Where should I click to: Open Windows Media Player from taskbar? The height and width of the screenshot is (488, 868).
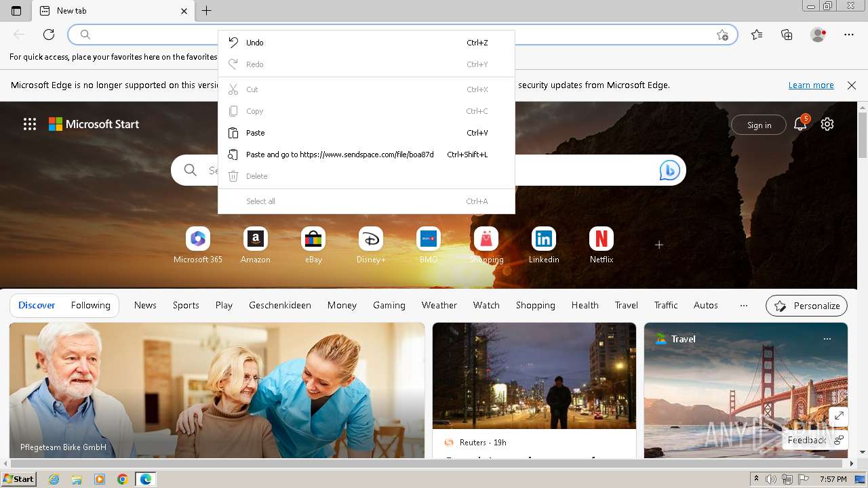pyautogui.click(x=100, y=479)
